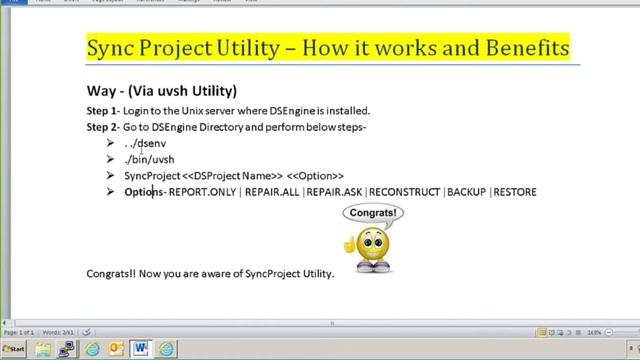Click the horizontal scrollbar left arrow
This screenshot has height=360, width=640.
pyautogui.click(x=4, y=323)
